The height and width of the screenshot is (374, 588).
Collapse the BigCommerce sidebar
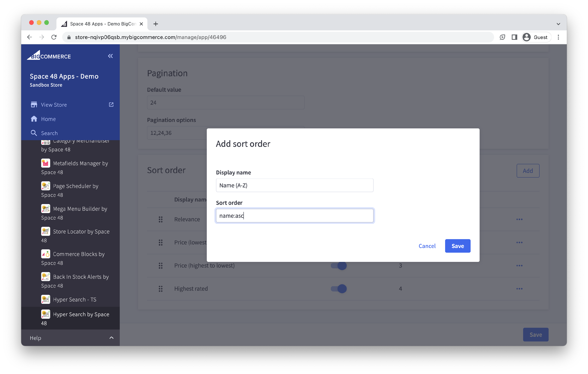point(110,56)
